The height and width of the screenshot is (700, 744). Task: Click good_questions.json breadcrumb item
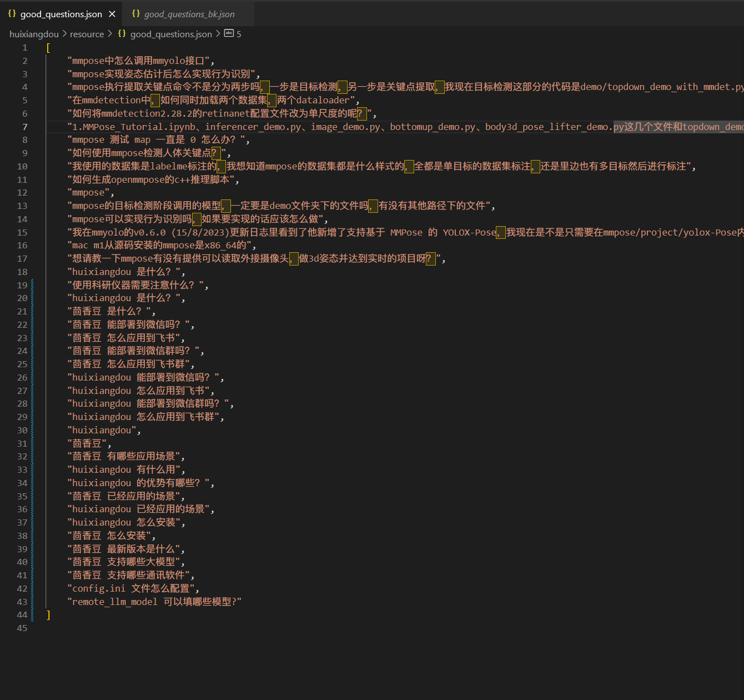(171, 34)
